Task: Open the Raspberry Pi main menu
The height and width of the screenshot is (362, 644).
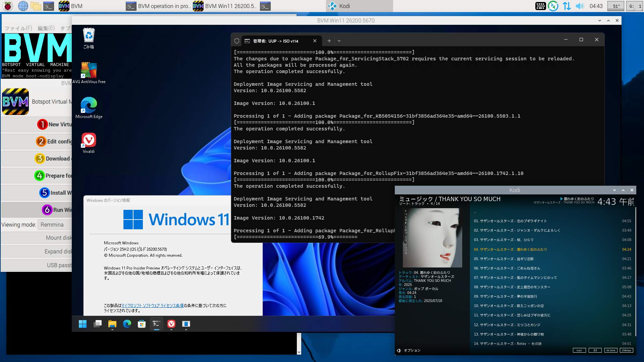Action: (x=8, y=6)
